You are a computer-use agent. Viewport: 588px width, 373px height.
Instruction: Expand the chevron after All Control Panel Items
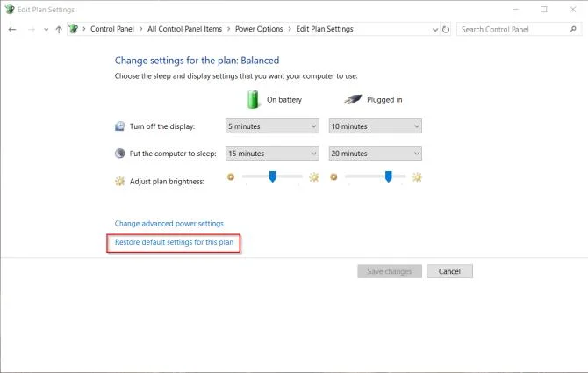click(228, 29)
